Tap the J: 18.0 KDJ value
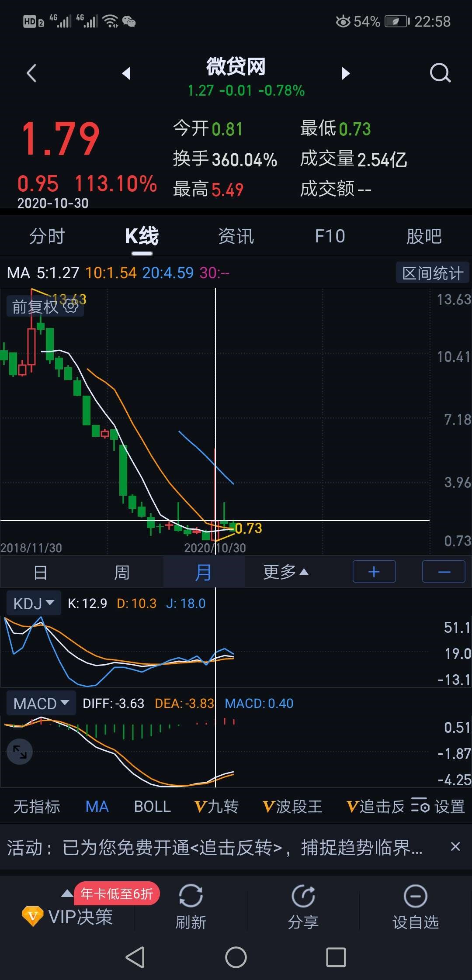The height and width of the screenshot is (980, 472). [186, 603]
